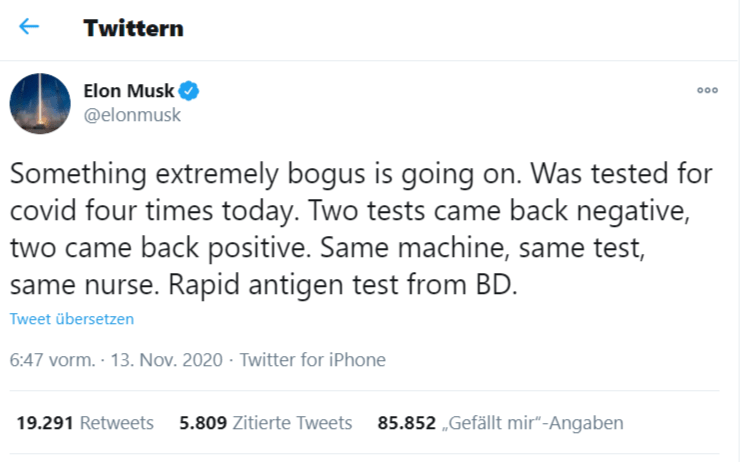This screenshot has width=744, height=462.
Task: Click the Tweet übersetzen link
Action: coord(72,320)
